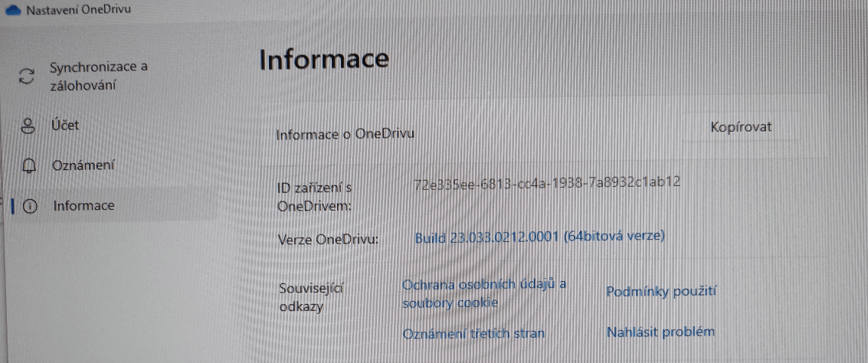This screenshot has height=363, width=868.
Task: Click the Účet person icon
Action: pyautogui.click(x=27, y=126)
